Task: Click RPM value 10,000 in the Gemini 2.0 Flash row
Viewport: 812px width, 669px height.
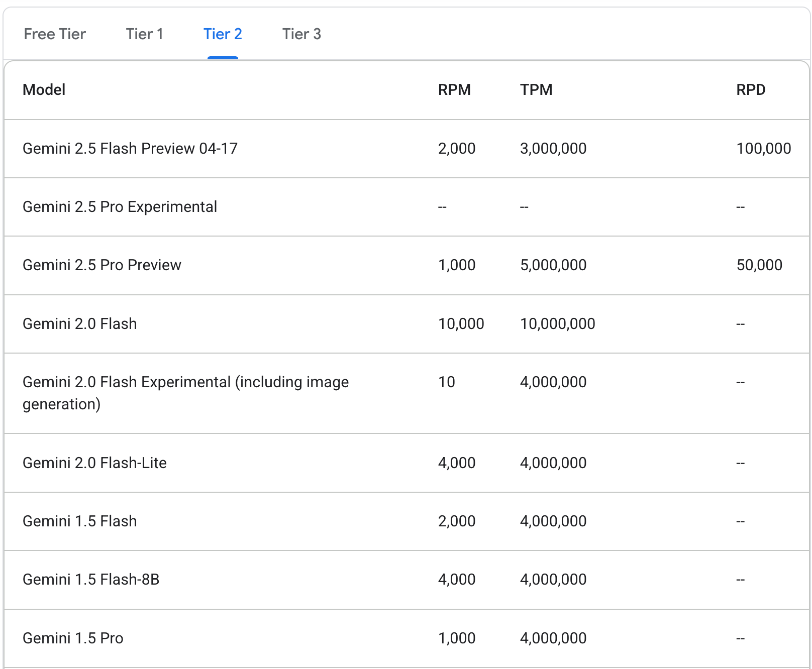Action: point(461,324)
